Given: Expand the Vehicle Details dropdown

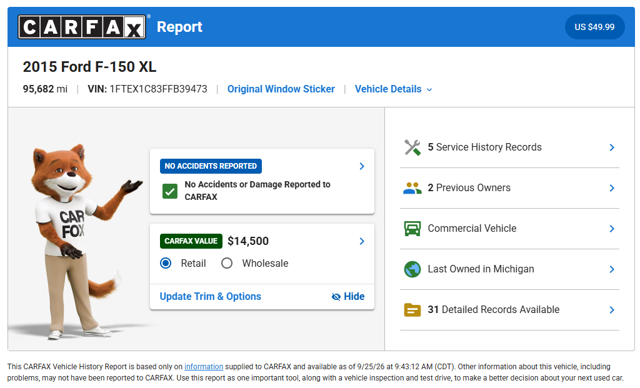Looking at the screenshot, I should click(393, 89).
